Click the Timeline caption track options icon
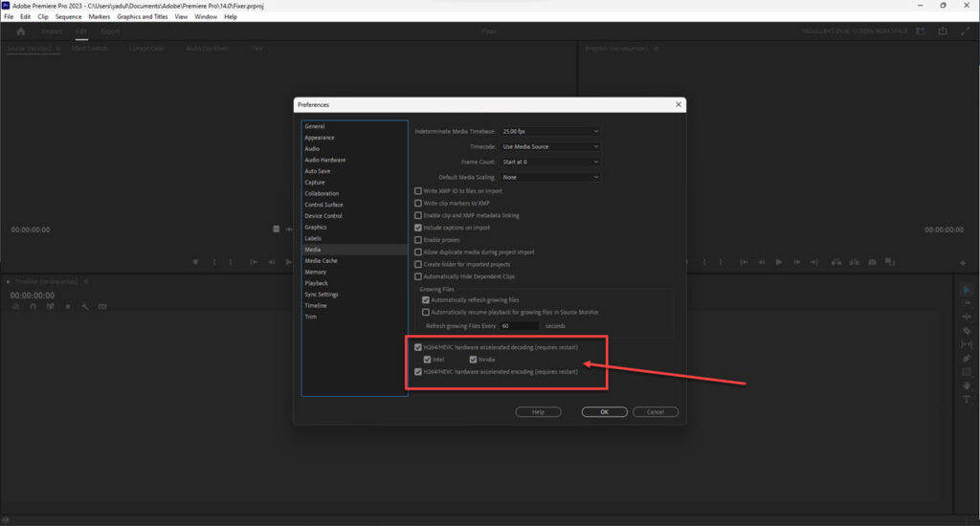This screenshot has height=526, width=980. click(102, 307)
